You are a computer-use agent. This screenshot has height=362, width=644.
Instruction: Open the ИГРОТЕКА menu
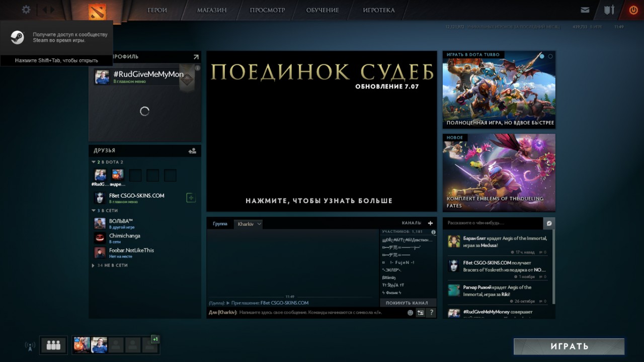click(379, 10)
